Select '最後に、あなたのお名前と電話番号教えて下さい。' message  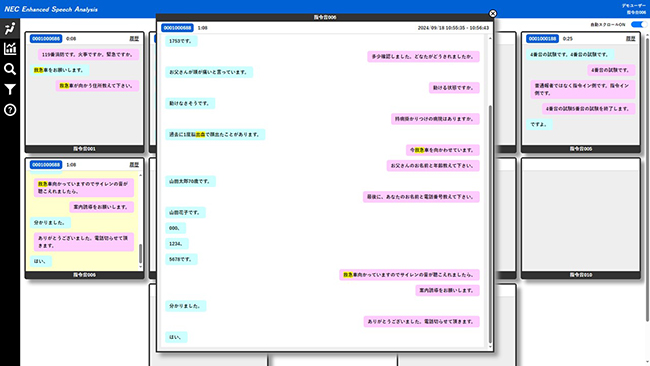coord(421,197)
